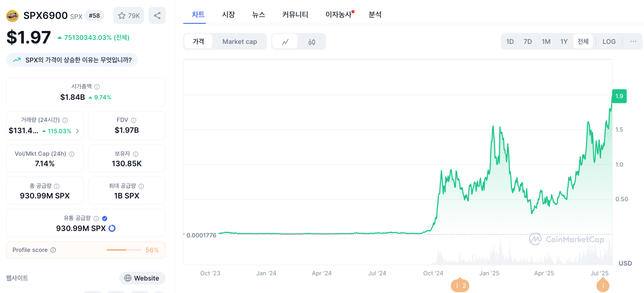
Task: Switch to line chart icon
Action: [285, 42]
